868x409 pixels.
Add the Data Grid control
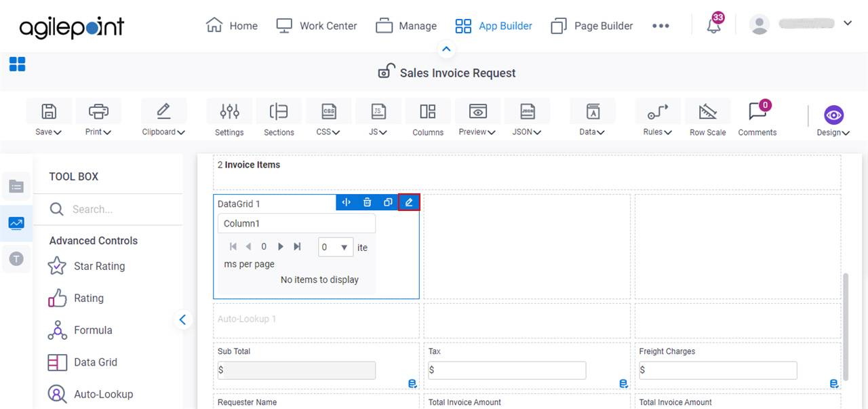pos(83,362)
